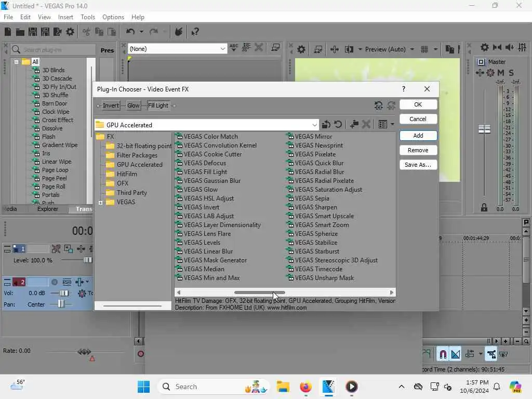Image resolution: width=532 pixels, height=399 pixels.
Task: Click the Save As... button
Action: (x=418, y=165)
